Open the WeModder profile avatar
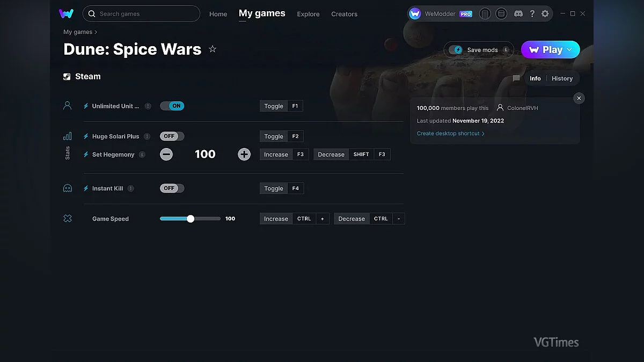Viewport: 644px width, 362px height. point(415,14)
